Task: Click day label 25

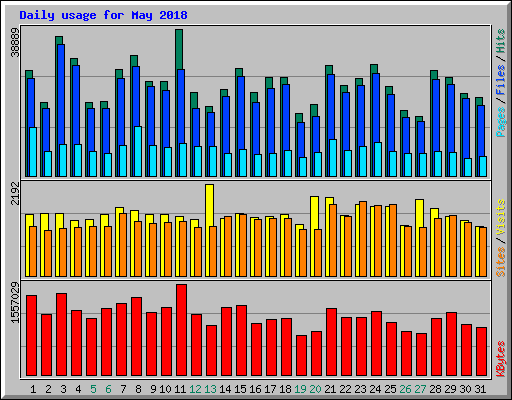Action: point(390,389)
